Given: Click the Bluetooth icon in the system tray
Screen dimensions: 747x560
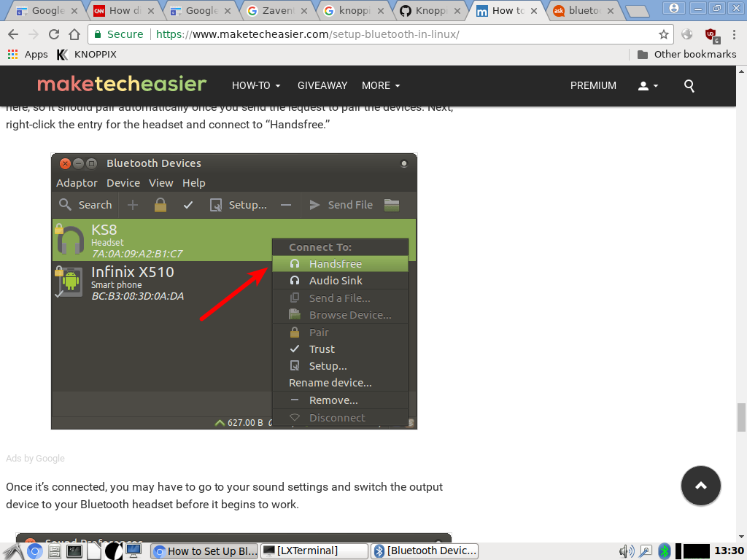Looking at the screenshot, I should pyautogui.click(x=665, y=551).
